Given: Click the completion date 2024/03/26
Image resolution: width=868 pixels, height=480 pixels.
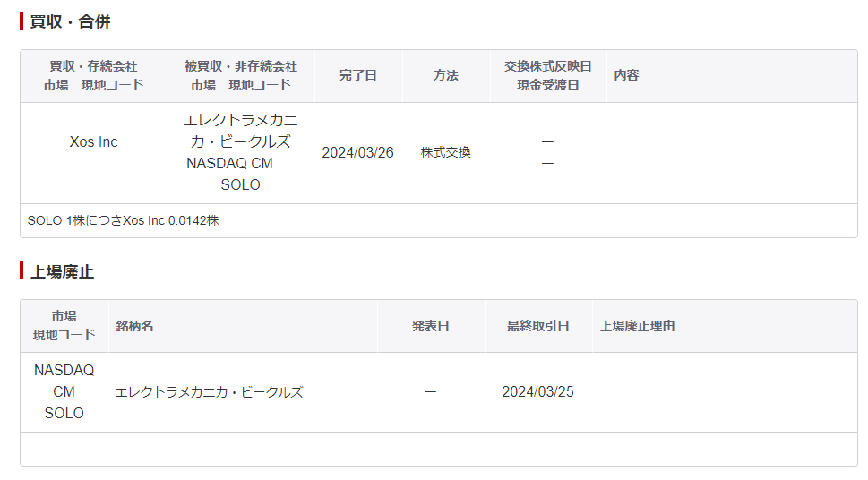Looking at the screenshot, I should (357, 152).
